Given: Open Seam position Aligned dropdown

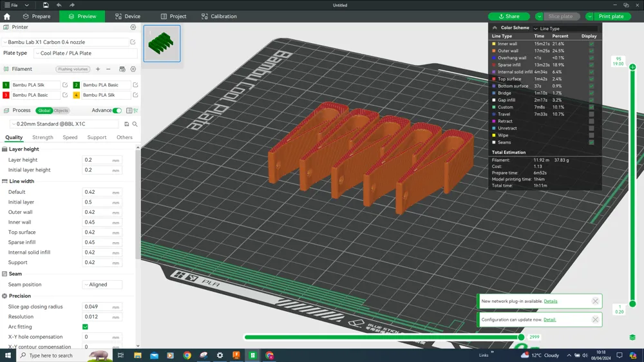Looking at the screenshot, I should 102,285.
